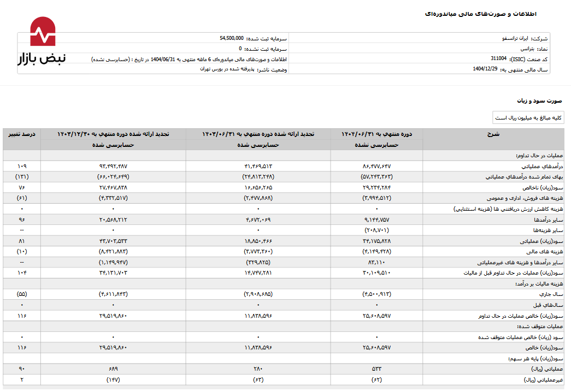Click the نبض بازار logo text

[42, 58]
